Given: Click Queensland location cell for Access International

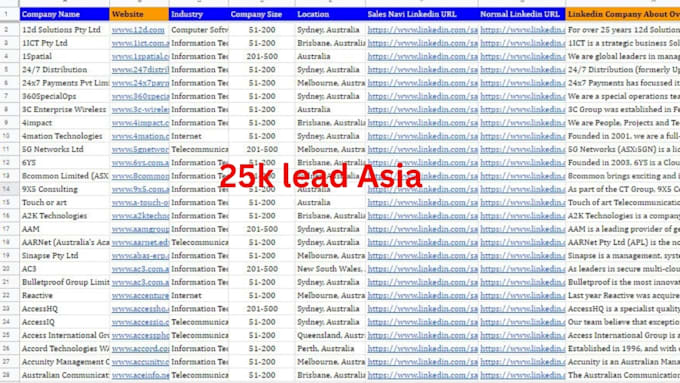Looking at the screenshot, I should coord(330,335).
